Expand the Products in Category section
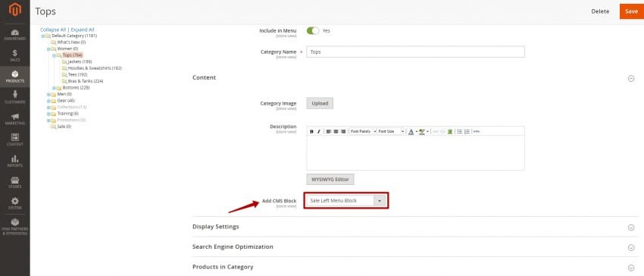644x276 pixels. point(631,268)
